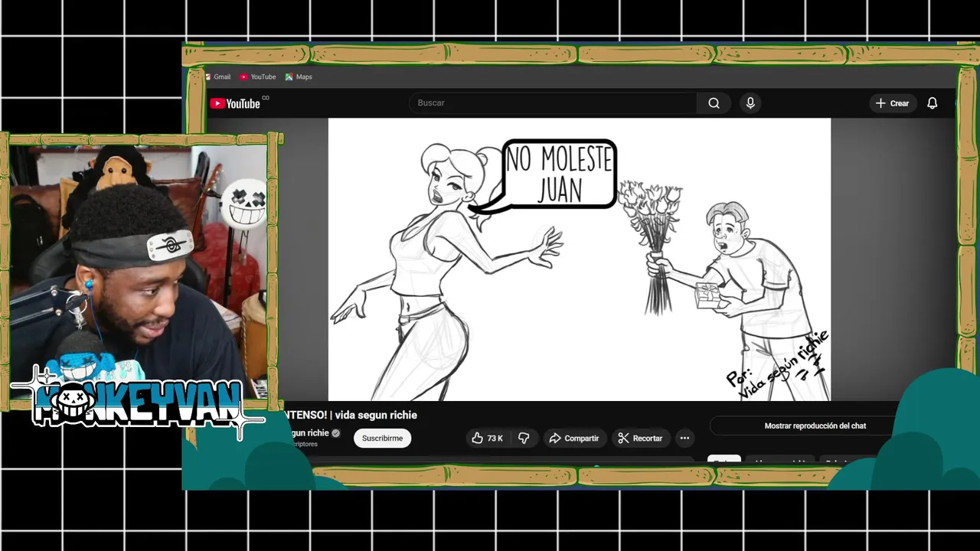Open the three-dot more actions menu
The image size is (980, 551).
pyautogui.click(x=685, y=438)
